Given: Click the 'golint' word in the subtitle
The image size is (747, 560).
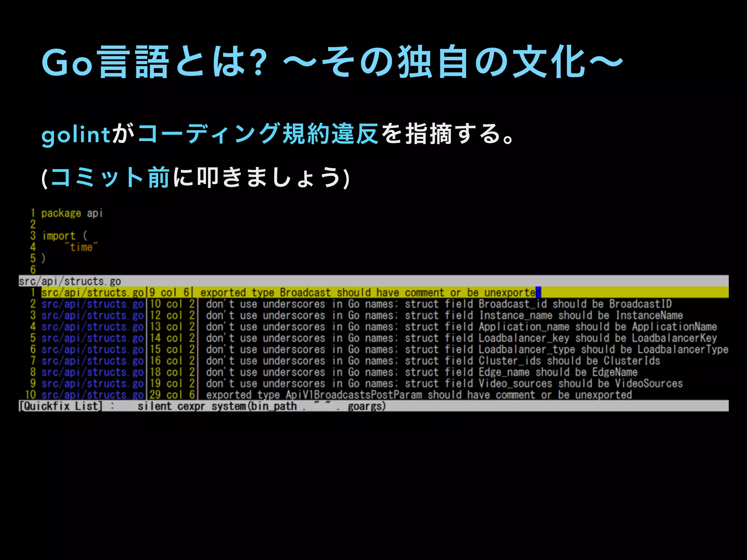Looking at the screenshot, I should 76,135.
